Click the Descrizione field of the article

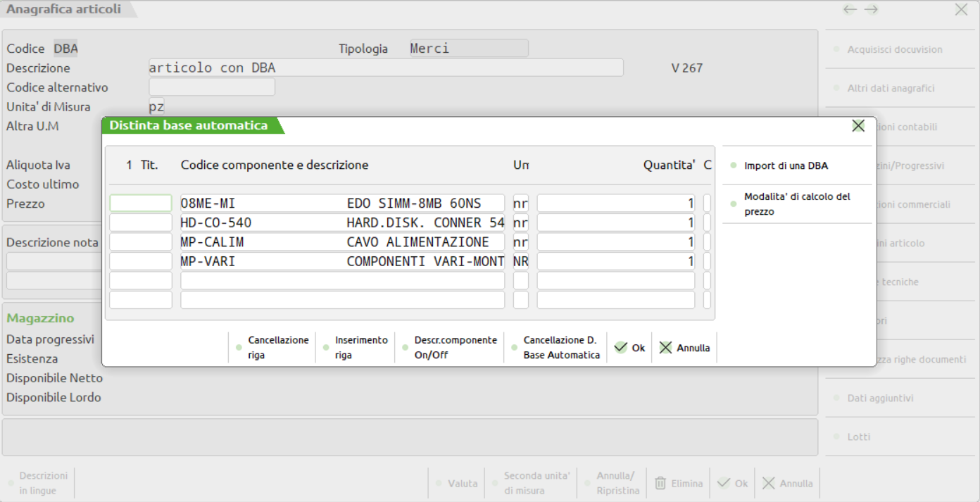click(x=386, y=68)
